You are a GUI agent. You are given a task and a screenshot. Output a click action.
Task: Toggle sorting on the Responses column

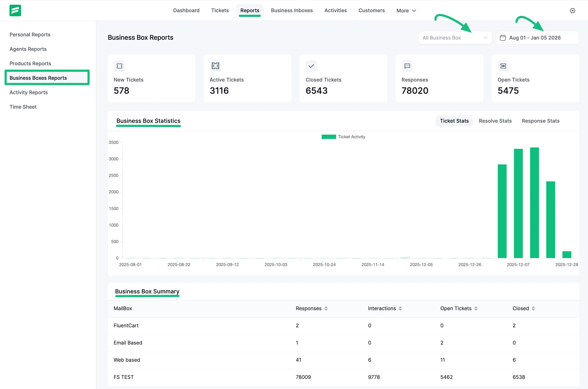327,308
